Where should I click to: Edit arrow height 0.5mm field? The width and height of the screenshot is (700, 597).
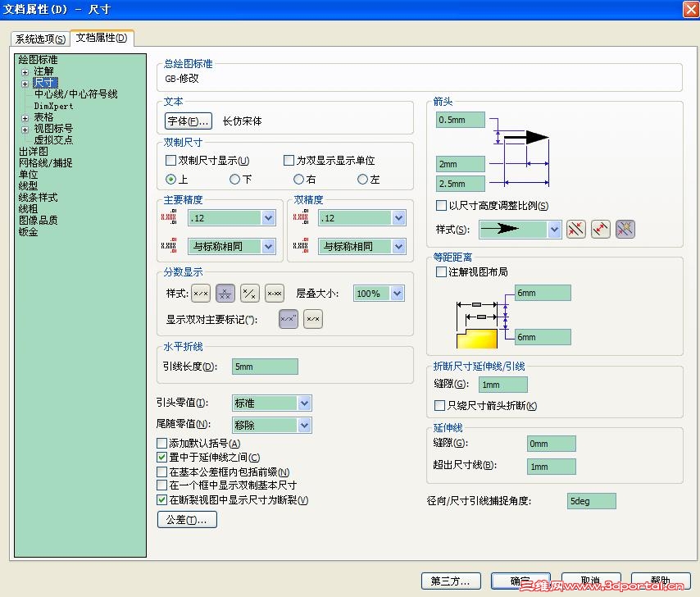click(x=461, y=120)
